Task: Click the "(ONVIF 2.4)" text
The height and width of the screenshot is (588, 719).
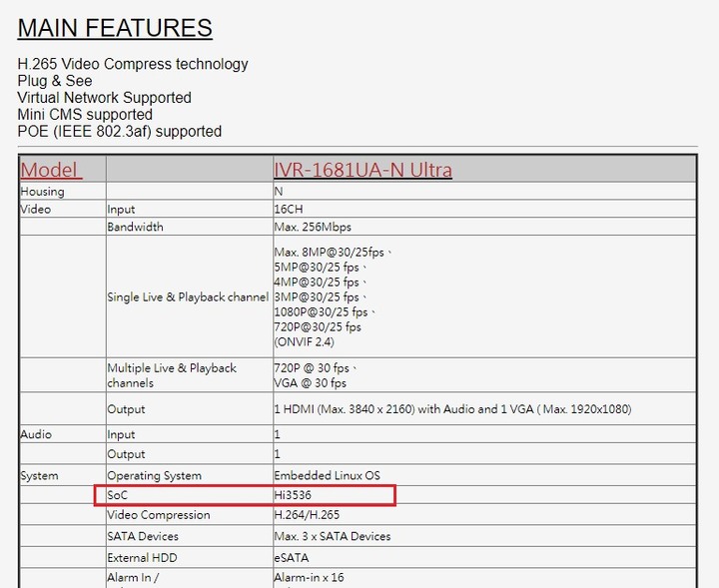Action: pos(304,342)
